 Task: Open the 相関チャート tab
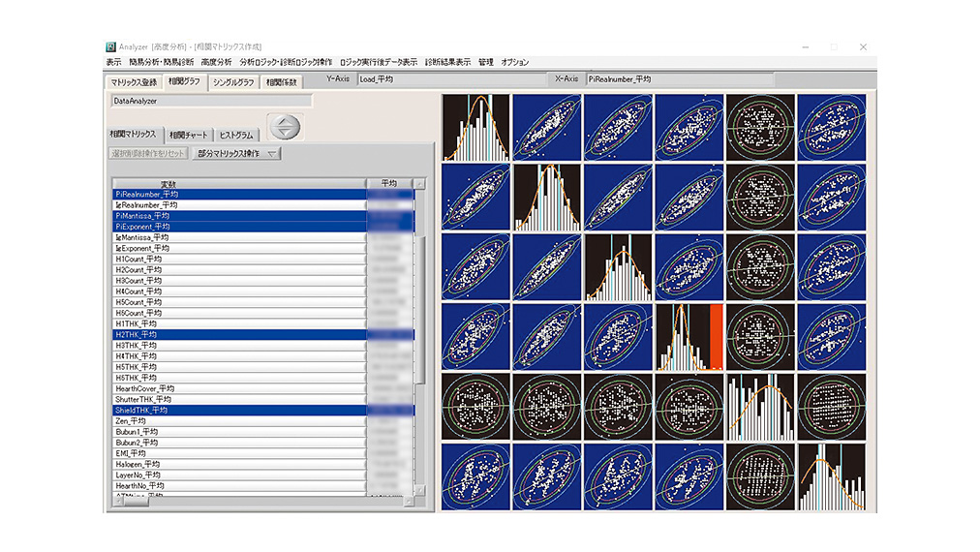click(x=187, y=135)
